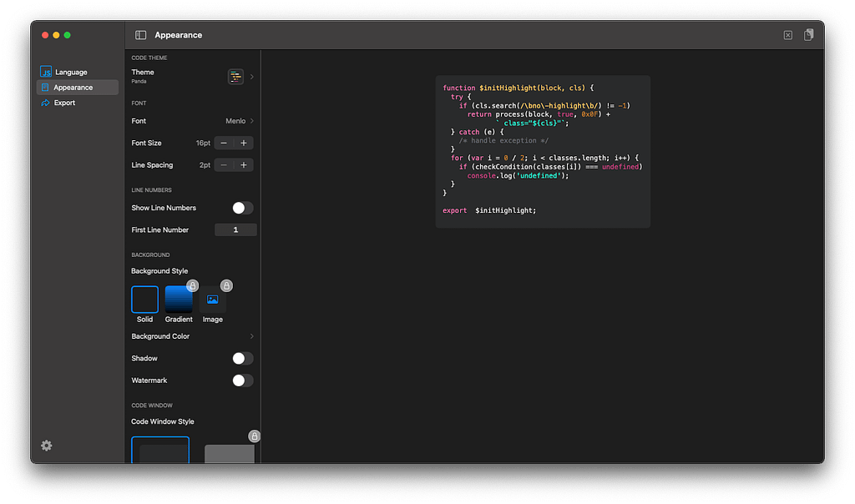Turn on the Watermark toggle
The height and width of the screenshot is (504, 855).
point(243,381)
